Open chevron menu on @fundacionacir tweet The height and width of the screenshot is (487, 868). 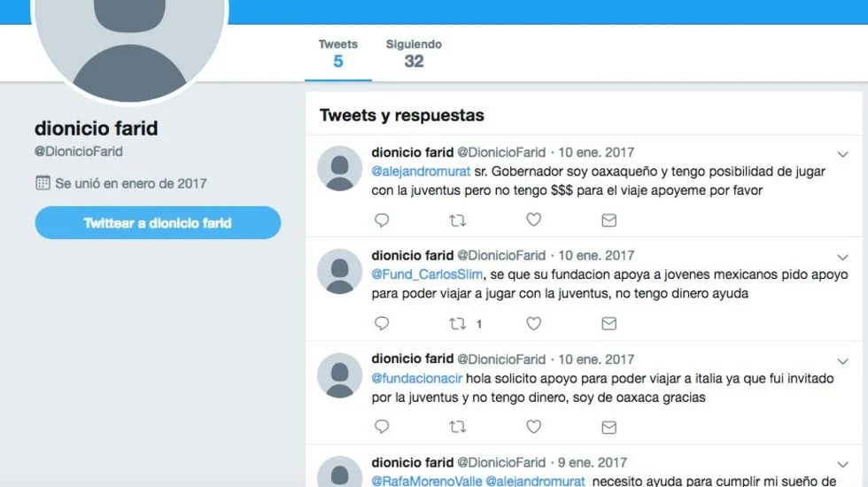coord(842,361)
